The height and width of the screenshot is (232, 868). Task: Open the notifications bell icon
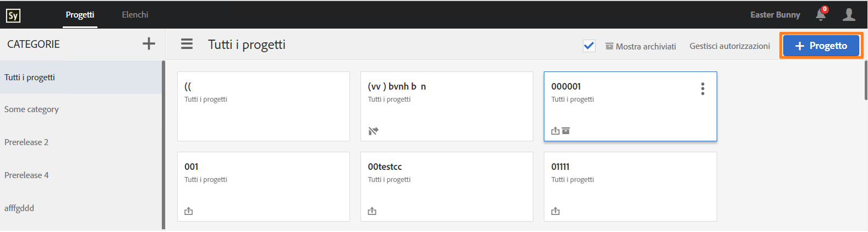click(821, 15)
